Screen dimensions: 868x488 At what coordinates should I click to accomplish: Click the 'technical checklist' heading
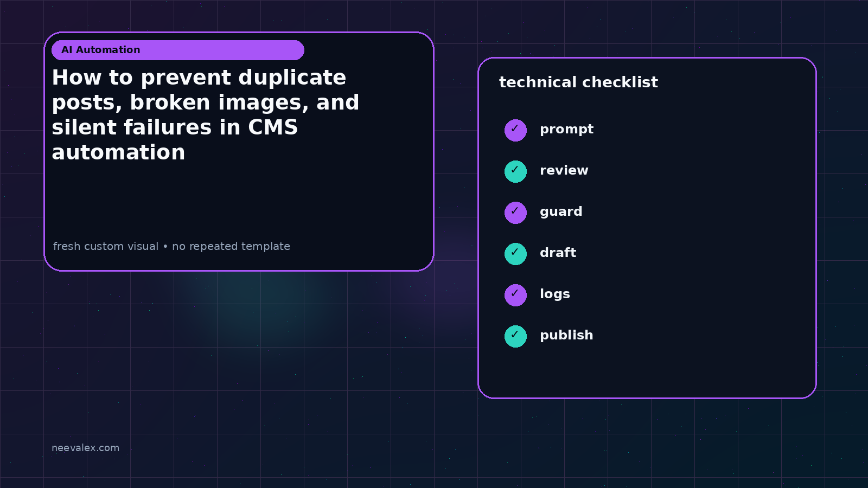tap(578, 82)
